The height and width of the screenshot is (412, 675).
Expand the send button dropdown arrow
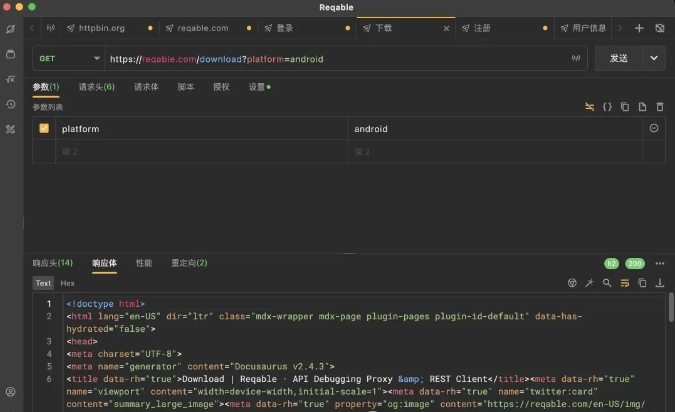(x=653, y=58)
